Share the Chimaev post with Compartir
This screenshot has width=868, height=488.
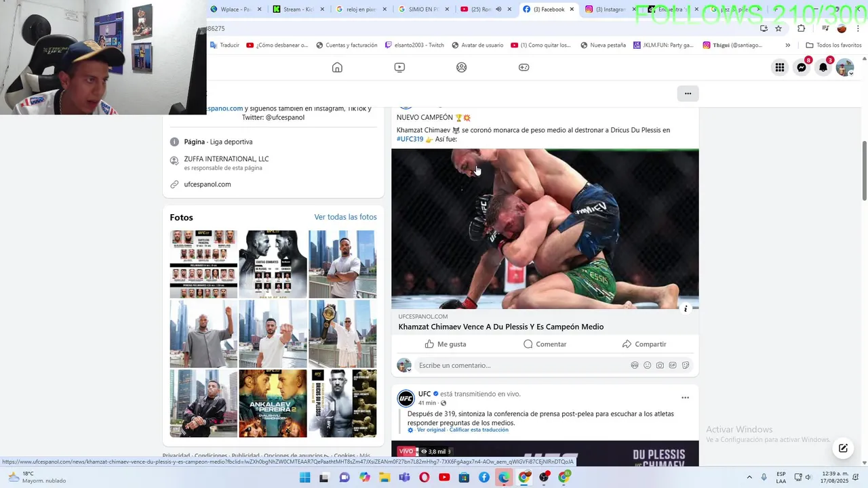[644, 344]
